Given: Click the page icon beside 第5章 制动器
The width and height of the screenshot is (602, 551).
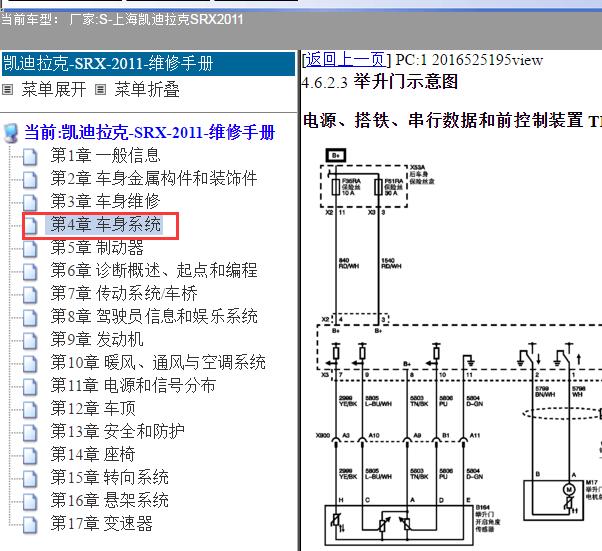Looking at the screenshot, I should (30, 249).
